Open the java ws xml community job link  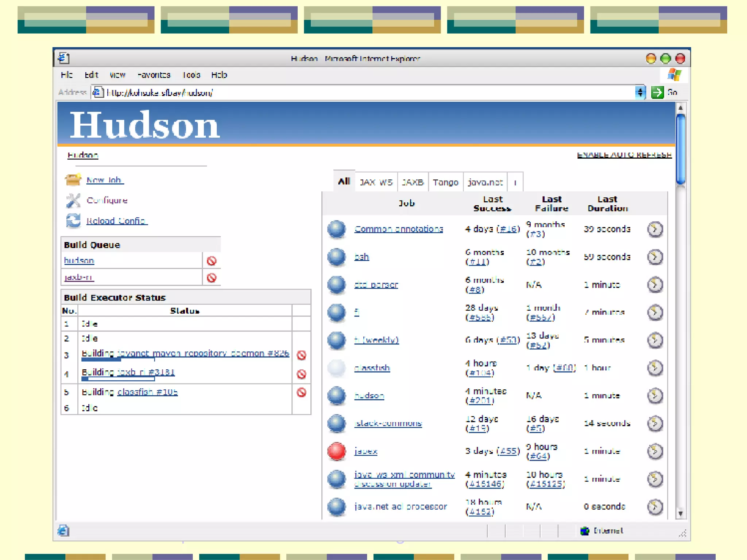click(x=405, y=479)
